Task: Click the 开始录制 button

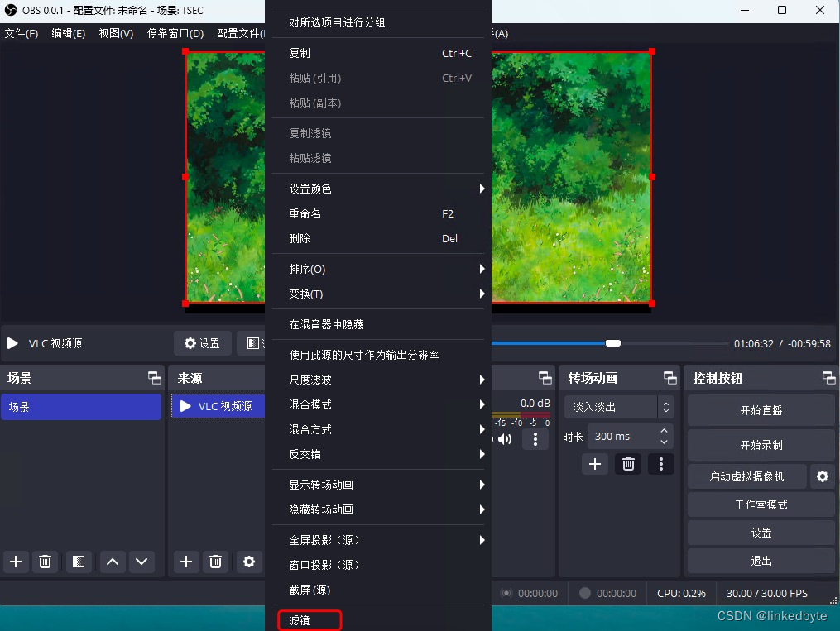Action: 761,445
